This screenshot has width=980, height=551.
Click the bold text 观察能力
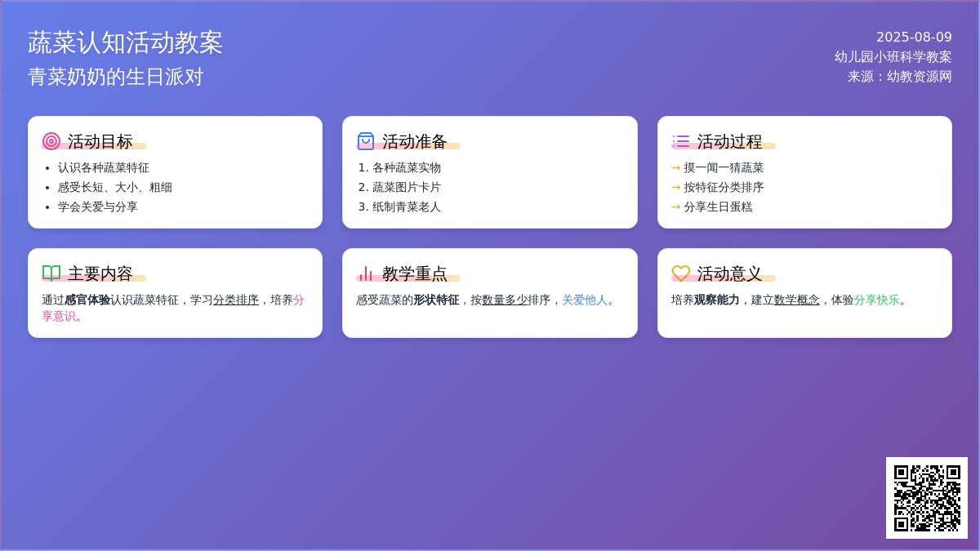(x=717, y=300)
